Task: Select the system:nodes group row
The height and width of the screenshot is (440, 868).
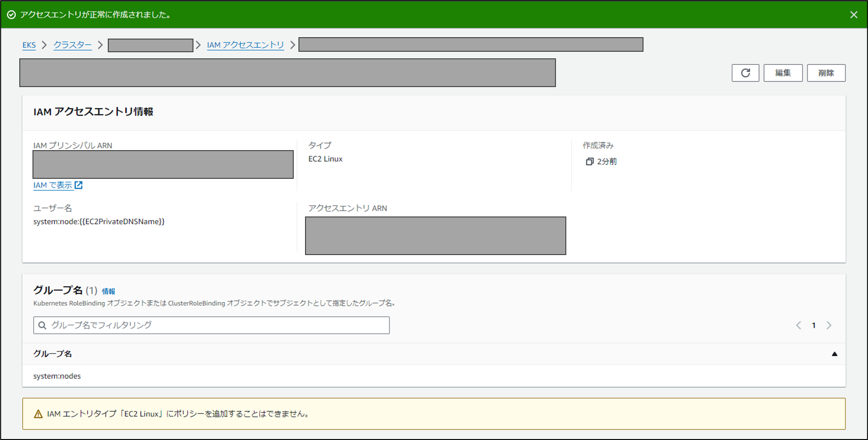Action: [x=434, y=376]
